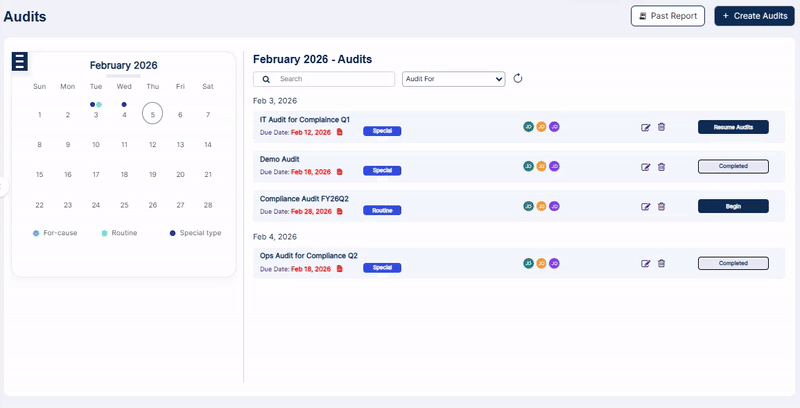Click the purple avatar in IT Audit row
Screen dimensions: 800x408
554,126
